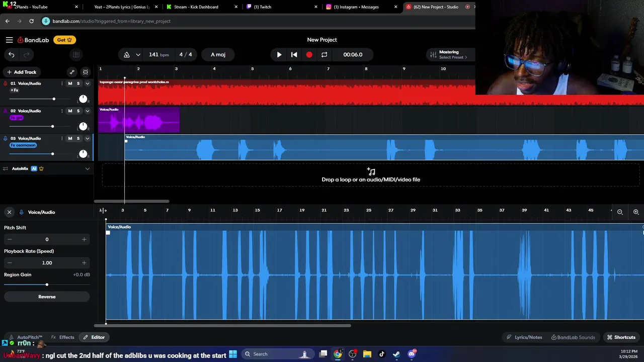Zoom out the editor waveform
This screenshot has width=644, height=362.
click(x=620, y=212)
